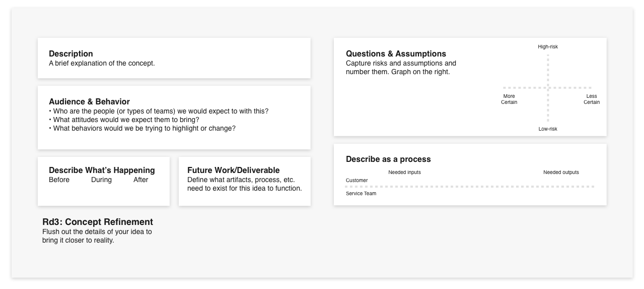
Task: Click the Rd3: Concept Refinement title
Action: pos(98,222)
